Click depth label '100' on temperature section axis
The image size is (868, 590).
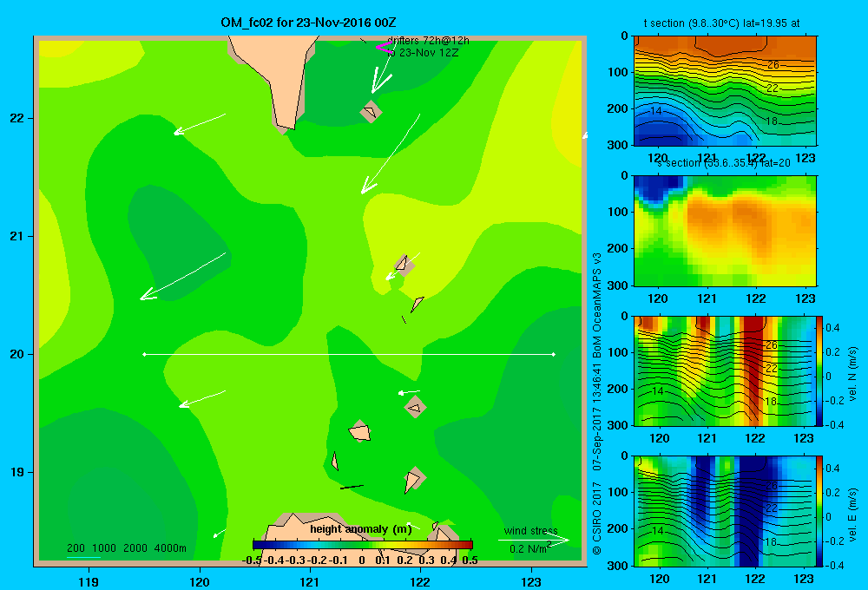click(x=618, y=73)
